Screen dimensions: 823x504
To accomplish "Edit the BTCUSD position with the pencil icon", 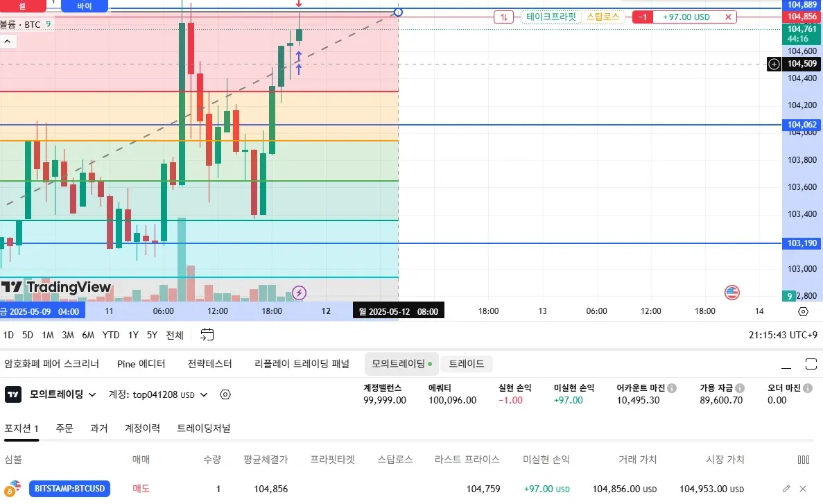I will (786, 489).
